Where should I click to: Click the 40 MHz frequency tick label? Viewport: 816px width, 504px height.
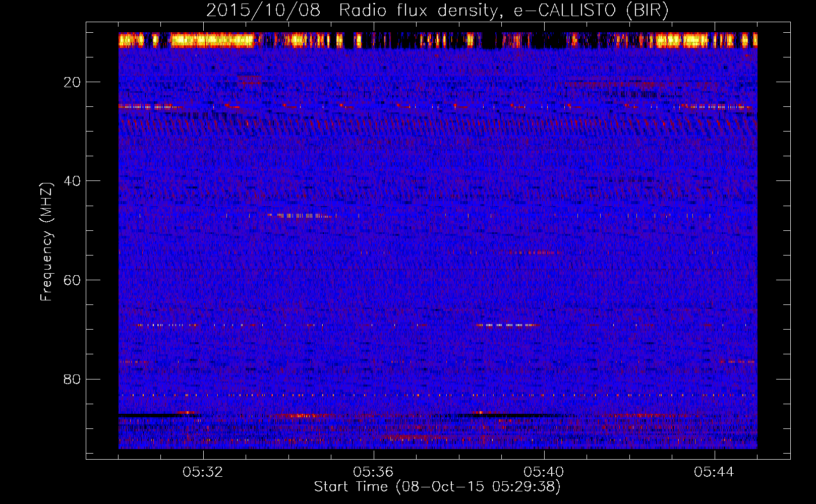(73, 181)
